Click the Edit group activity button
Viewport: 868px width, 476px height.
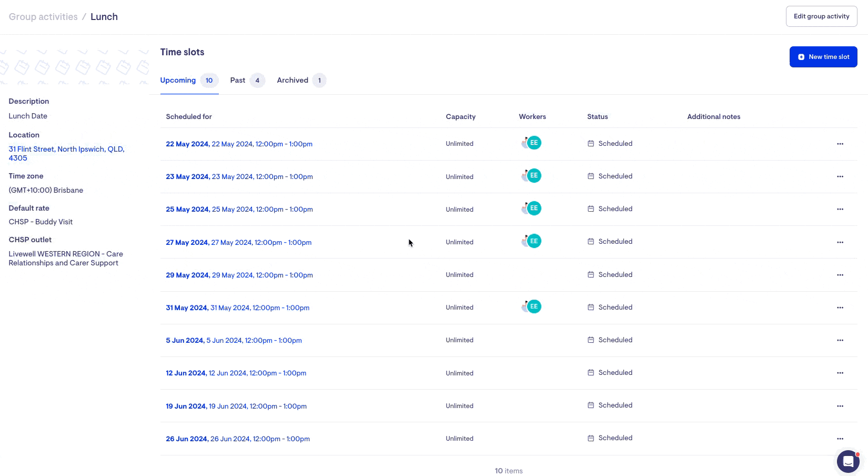pyautogui.click(x=821, y=16)
